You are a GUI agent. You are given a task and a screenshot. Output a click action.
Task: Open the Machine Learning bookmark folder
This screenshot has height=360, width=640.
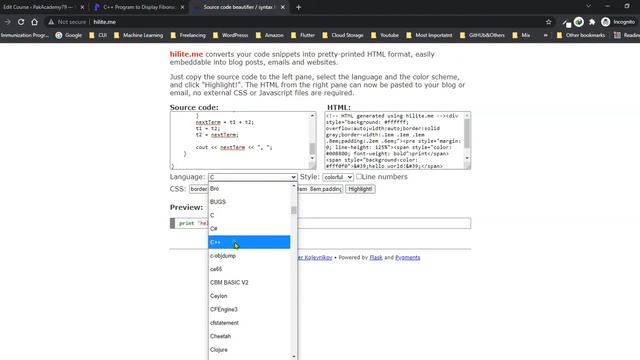point(138,36)
